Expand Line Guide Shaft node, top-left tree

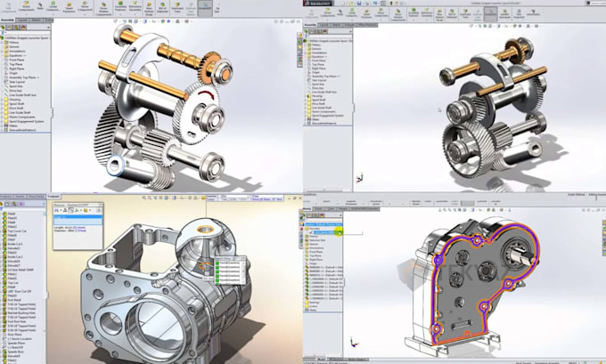click(x=2, y=113)
